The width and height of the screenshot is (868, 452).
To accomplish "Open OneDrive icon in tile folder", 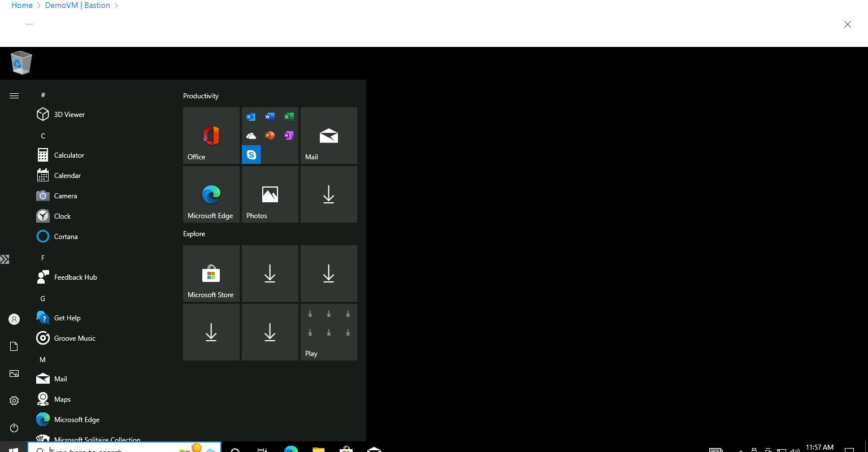I will click(251, 136).
